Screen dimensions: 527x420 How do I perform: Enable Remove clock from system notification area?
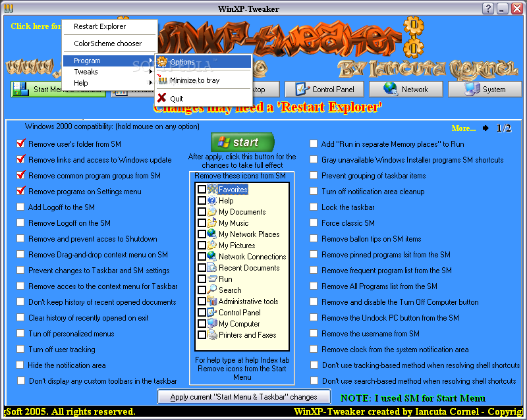(314, 349)
